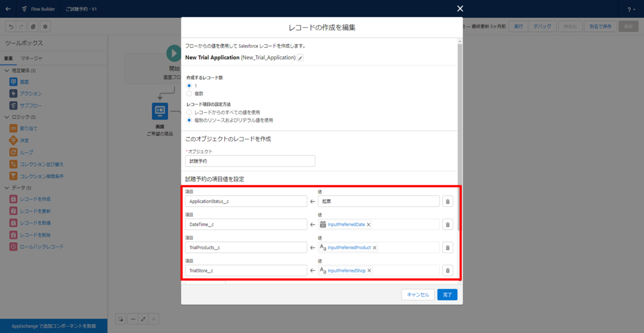This screenshot has width=644, height=333.
Task: Select the ロールバックレコード element
Action: 36,247
